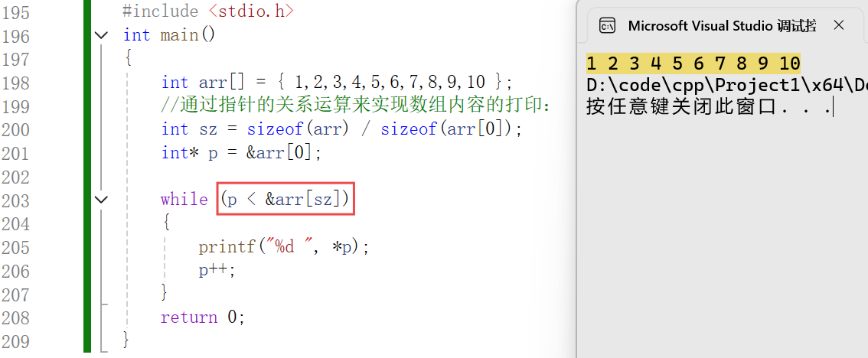This screenshot has width=868, height=358.
Task: Close the debug console tab
Action: [x=839, y=25]
